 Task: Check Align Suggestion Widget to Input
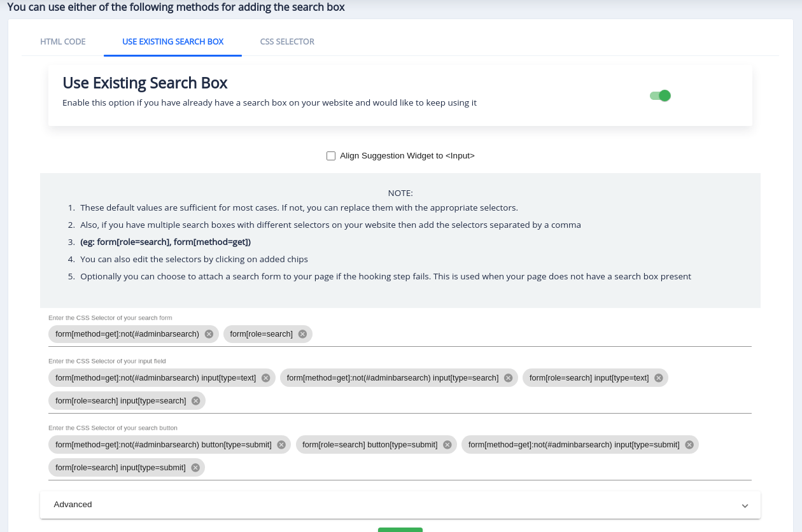point(331,155)
